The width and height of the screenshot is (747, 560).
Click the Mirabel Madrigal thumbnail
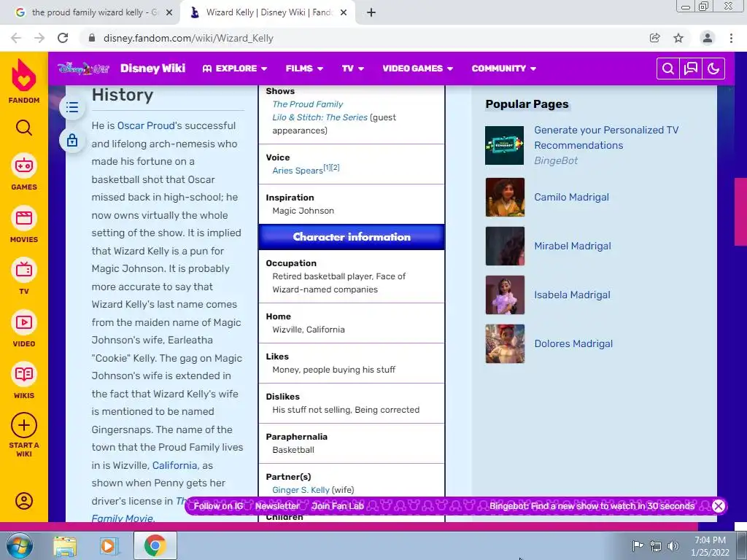(x=505, y=246)
